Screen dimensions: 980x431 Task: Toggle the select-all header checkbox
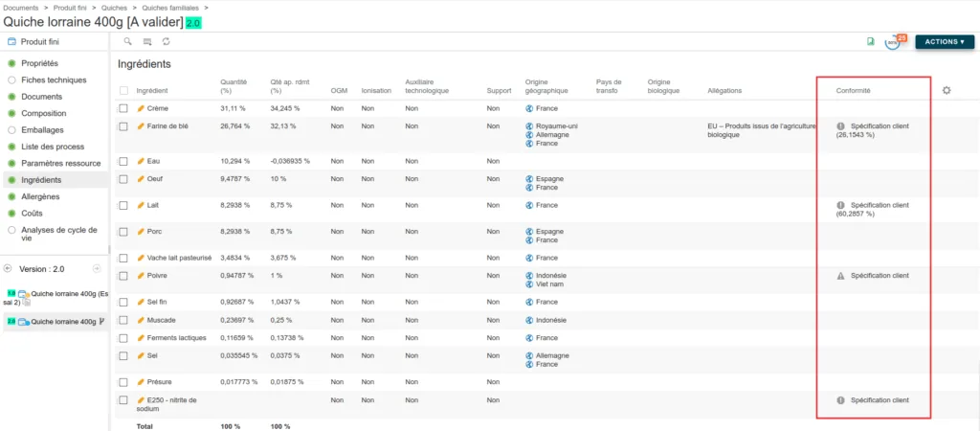tap(123, 91)
